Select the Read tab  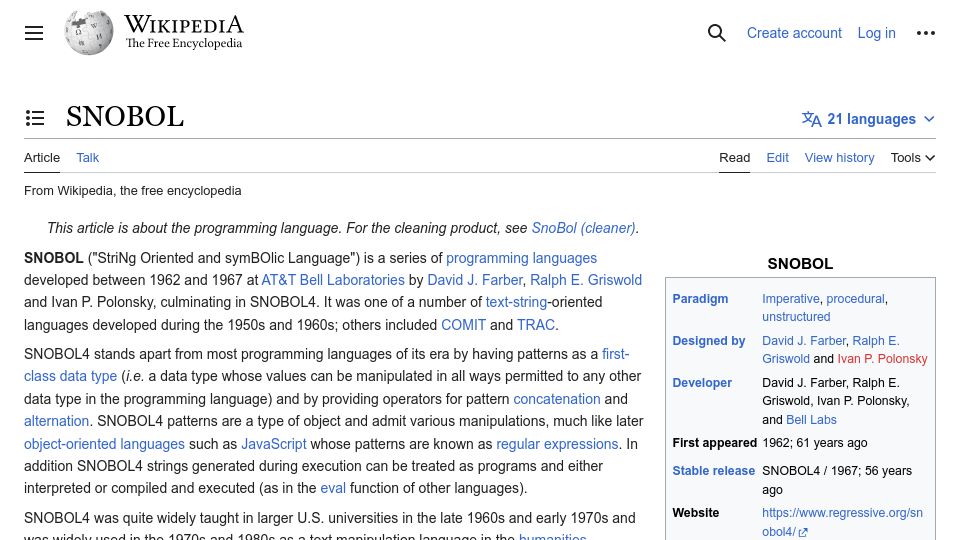click(x=734, y=158)
